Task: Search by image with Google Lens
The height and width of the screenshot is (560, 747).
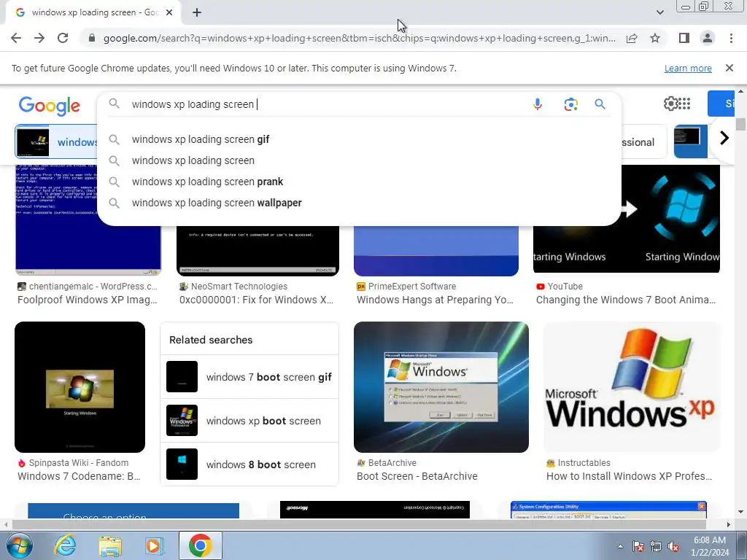Action: [x=570, y=104]
